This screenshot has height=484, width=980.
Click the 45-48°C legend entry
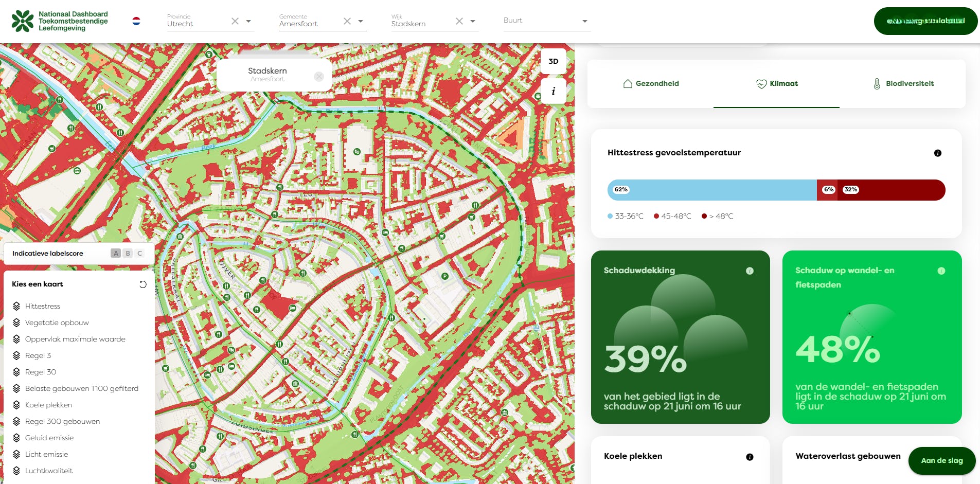pyautogui.click(x=672, y=216)
